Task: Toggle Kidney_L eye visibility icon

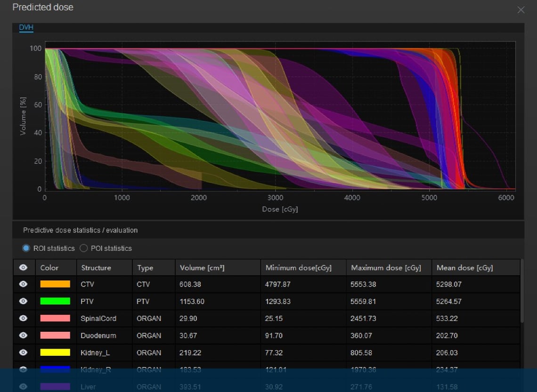Action: [23, 352]
